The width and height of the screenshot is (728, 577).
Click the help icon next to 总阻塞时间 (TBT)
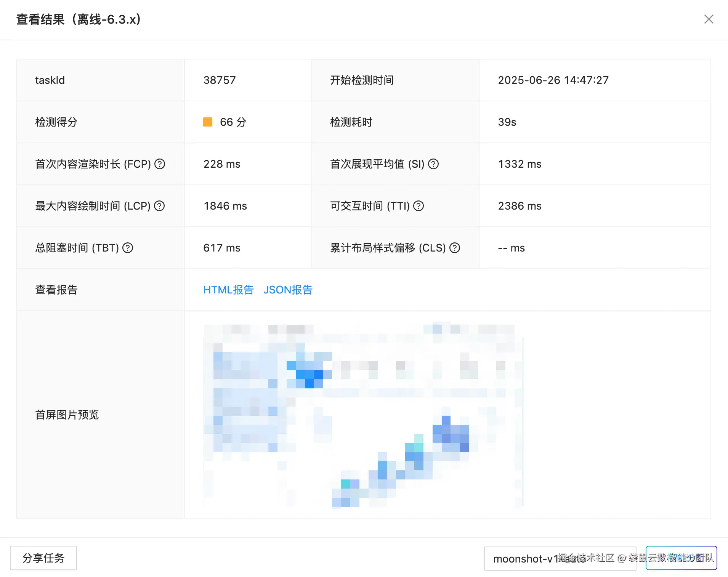coord(128,248)
